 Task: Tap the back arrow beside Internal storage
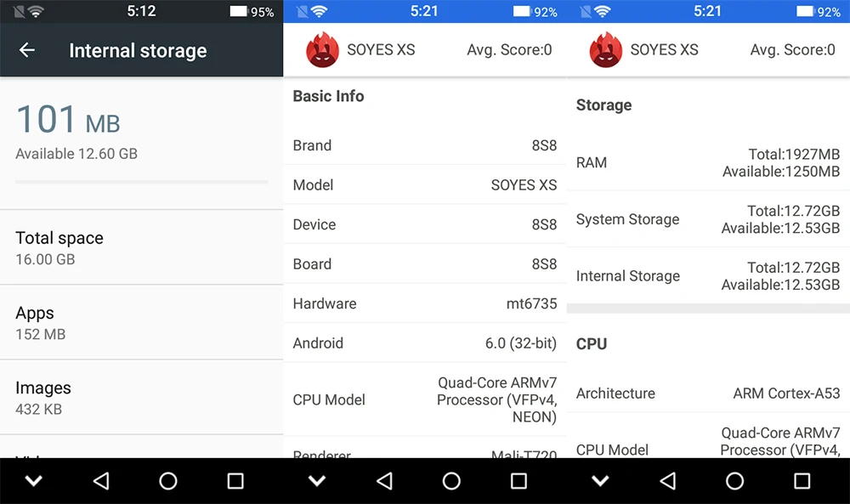point(27,50)
